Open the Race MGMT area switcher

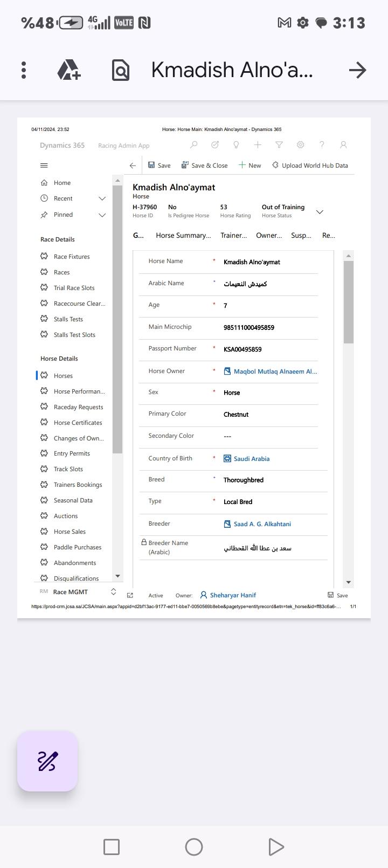click(x=113, y=592)
